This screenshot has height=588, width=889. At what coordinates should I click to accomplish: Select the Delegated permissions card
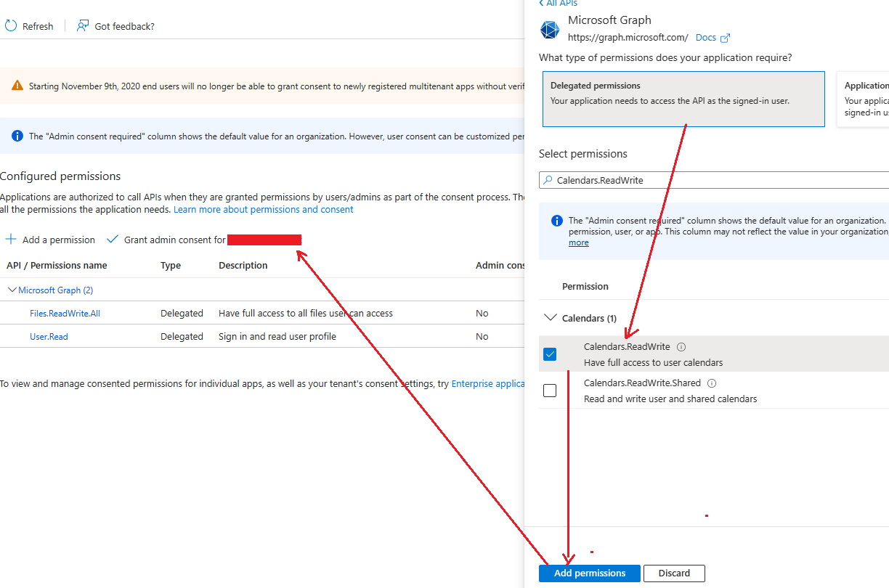point(683,99)
